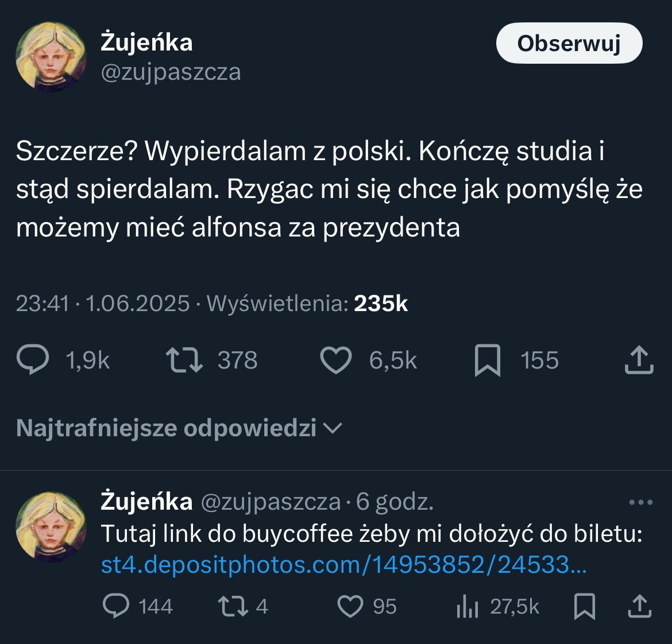Repost the main post

click(184, 360)
